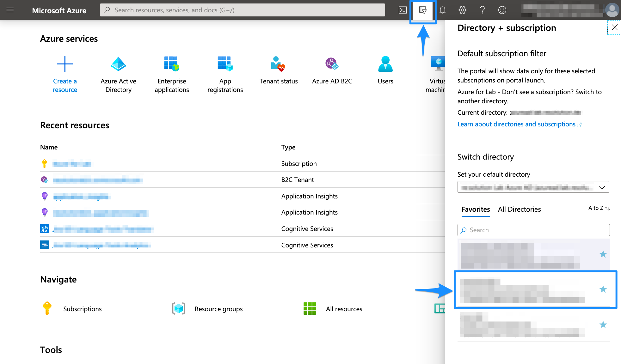The image size is (621, 364).
Task: Open Directory + subscription filter icon
Action: click(x=423, y=10)
